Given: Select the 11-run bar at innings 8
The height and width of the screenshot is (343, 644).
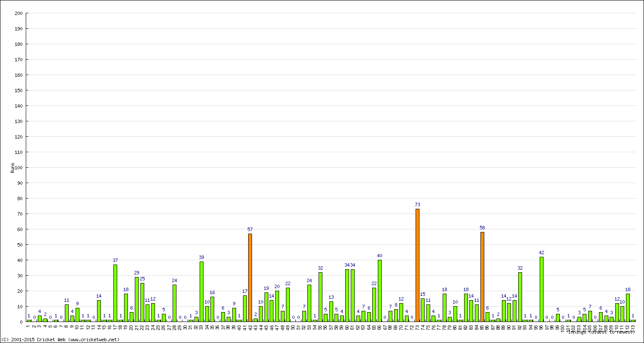Looking at the screenshot, I should point(67,313).
